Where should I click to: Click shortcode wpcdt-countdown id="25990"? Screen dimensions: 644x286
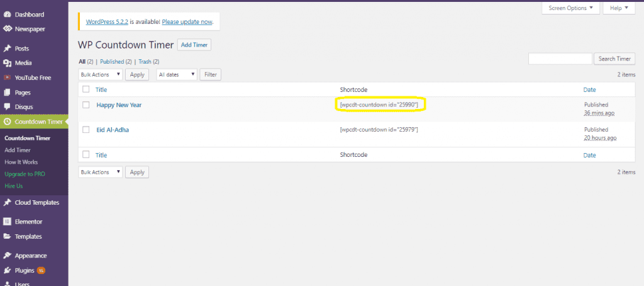[379, 105]
